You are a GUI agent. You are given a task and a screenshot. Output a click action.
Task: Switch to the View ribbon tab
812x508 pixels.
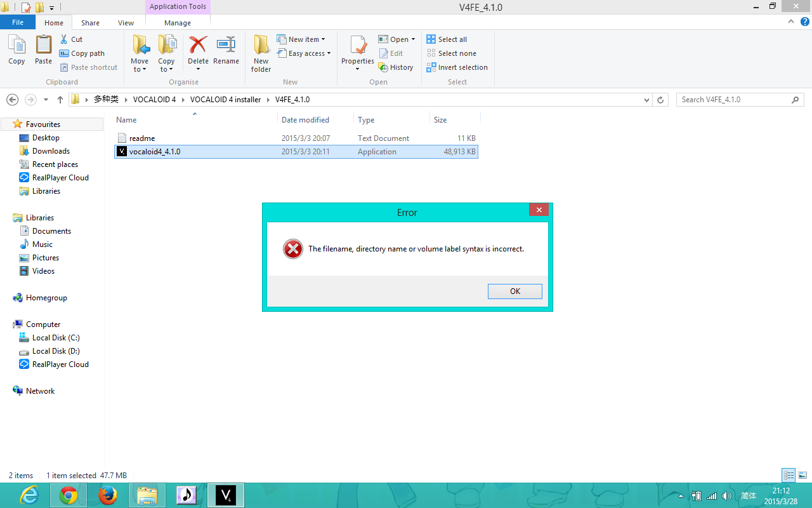pyautogui.click(x=126, y=23)
